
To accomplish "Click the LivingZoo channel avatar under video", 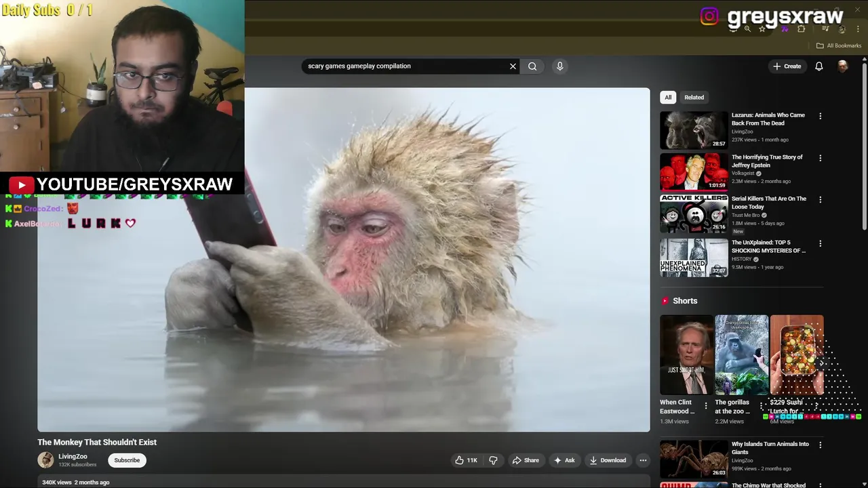I will pos(45,460).
